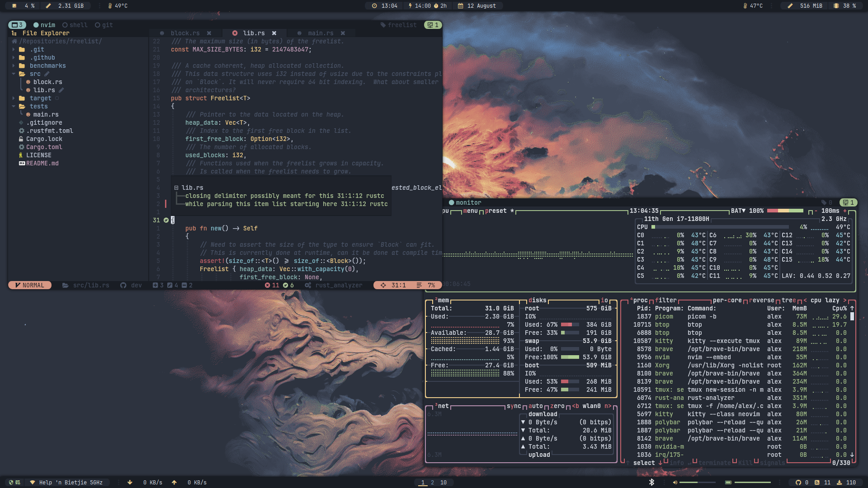Click the errors count icon in statusline
Image resolution: width=868 pixels, height=488 pixels.
pos(267,285)
